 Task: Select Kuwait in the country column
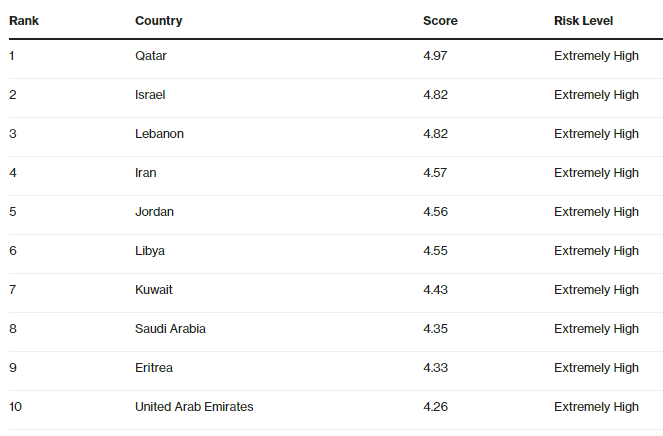tap(154, 290)
